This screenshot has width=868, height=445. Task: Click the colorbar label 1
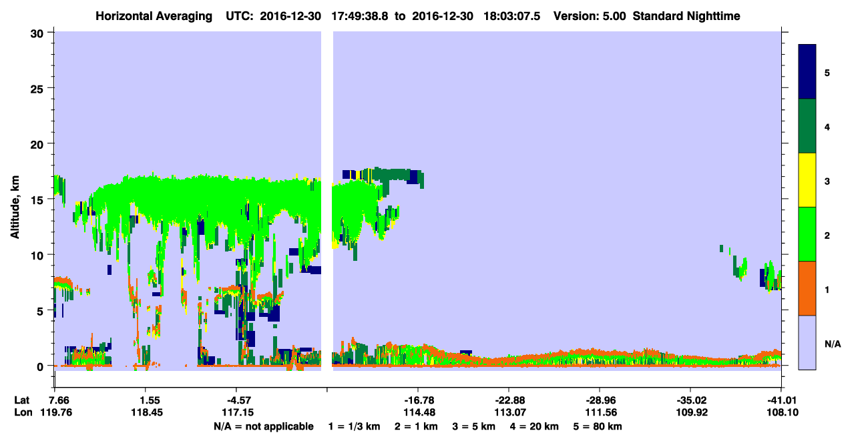point(827,289)
